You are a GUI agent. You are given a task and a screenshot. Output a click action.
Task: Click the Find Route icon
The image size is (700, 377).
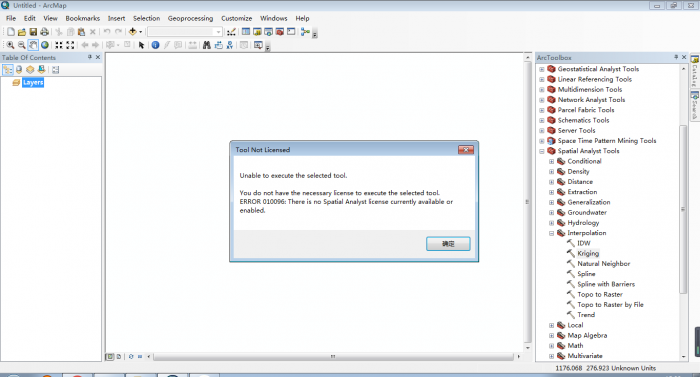point(218,45)
